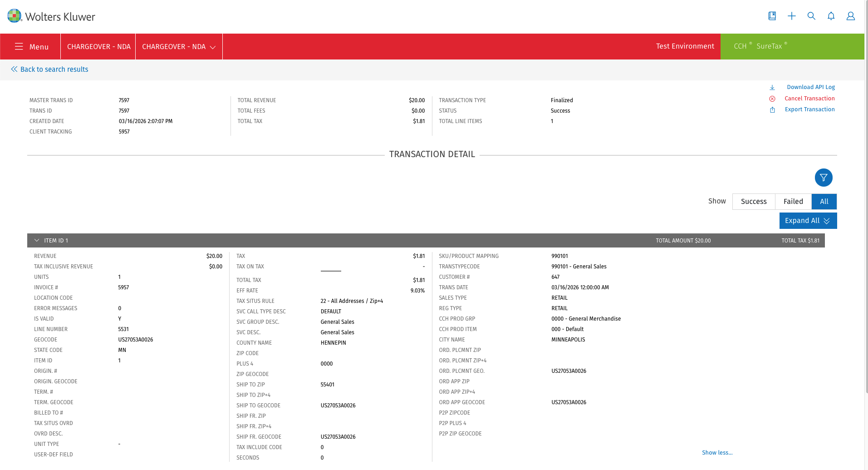868x470 pixels.
Task: Click Show less link
Action: click(716, 452)
